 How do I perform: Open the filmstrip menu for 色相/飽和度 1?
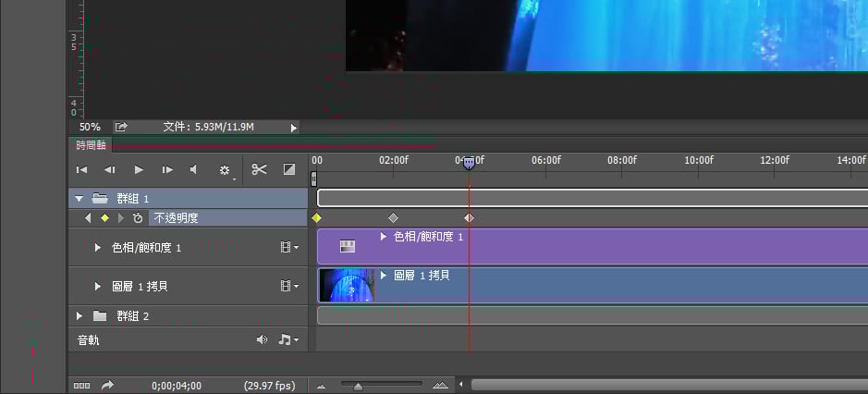tap(288, 248)
